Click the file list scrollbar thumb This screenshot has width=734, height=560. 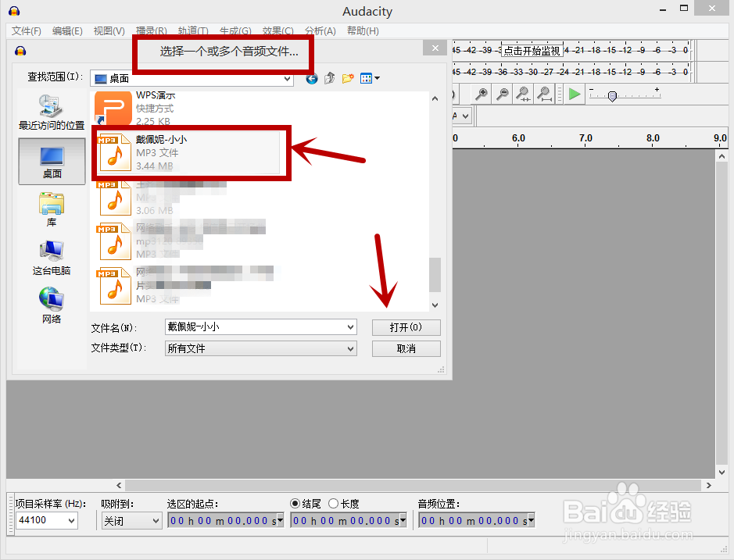click(x=435, y=275)
